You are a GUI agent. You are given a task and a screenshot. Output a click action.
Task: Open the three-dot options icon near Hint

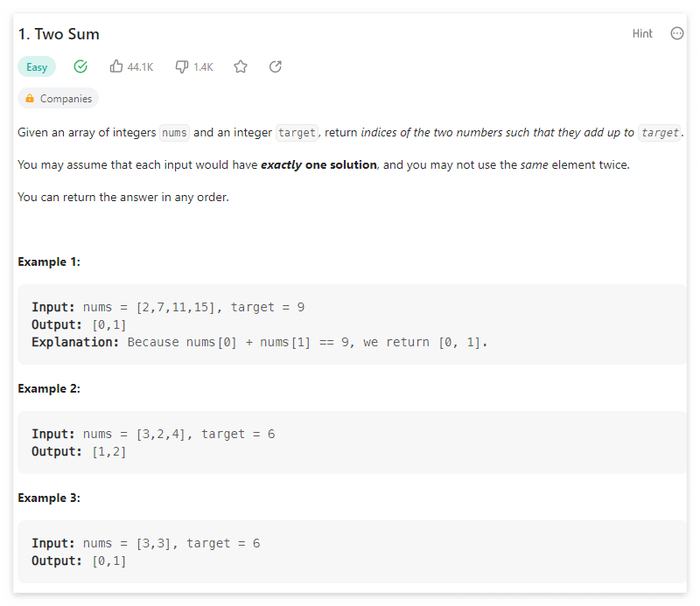pos(676,32)
